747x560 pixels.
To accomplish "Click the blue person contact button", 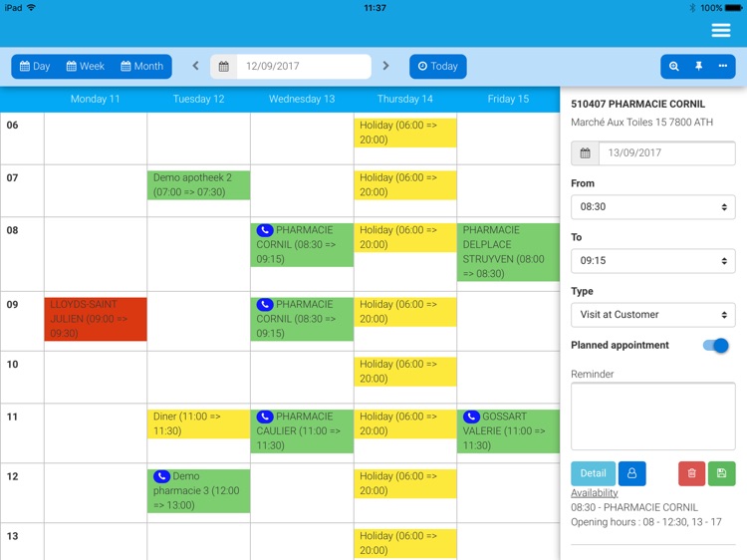I will 631,473.
